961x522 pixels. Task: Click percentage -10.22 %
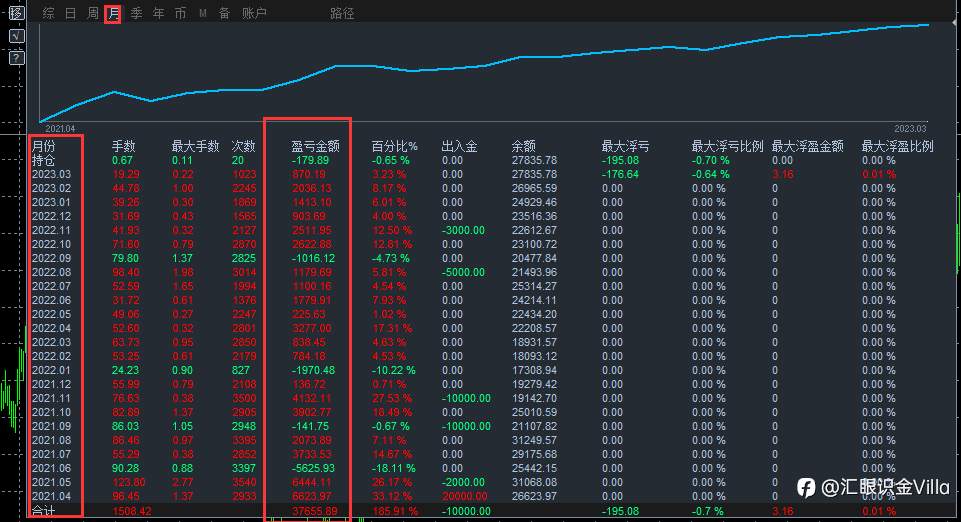[393, 371]
